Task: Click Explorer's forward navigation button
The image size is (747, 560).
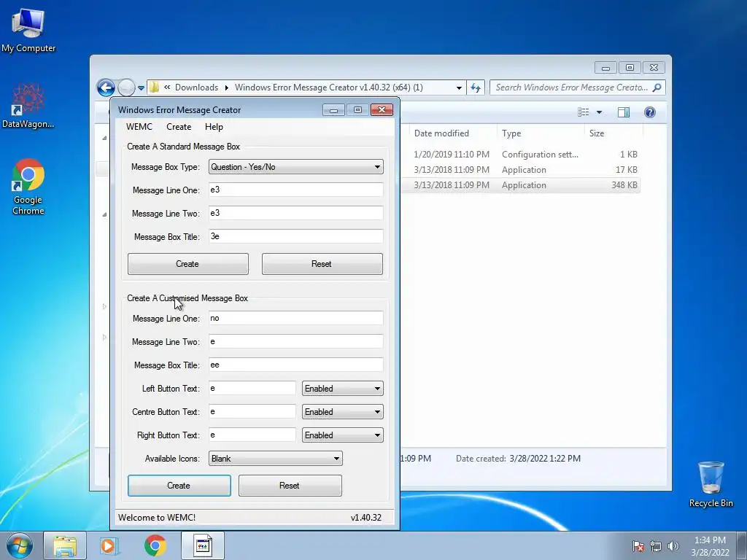Action: (x=126, y=87)
